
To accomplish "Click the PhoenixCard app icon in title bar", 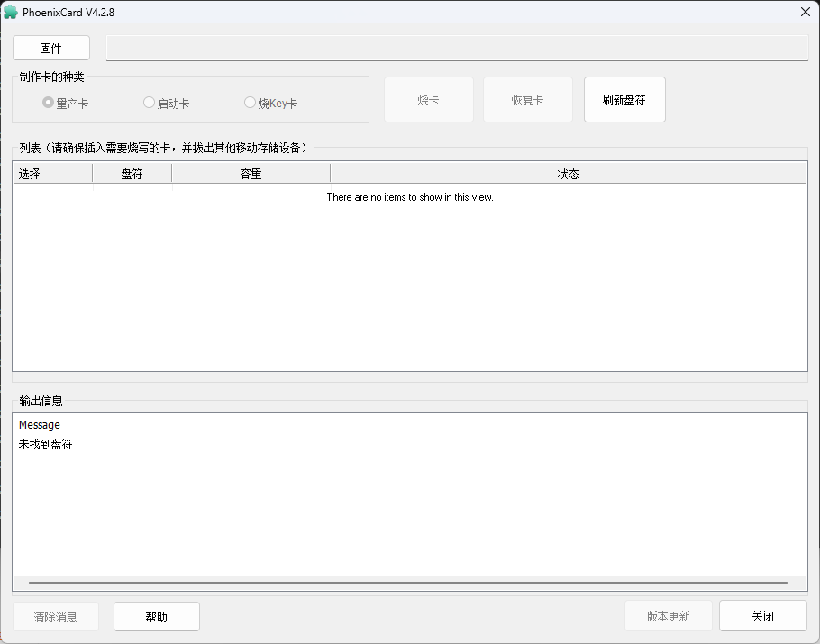I will [11, 13].
